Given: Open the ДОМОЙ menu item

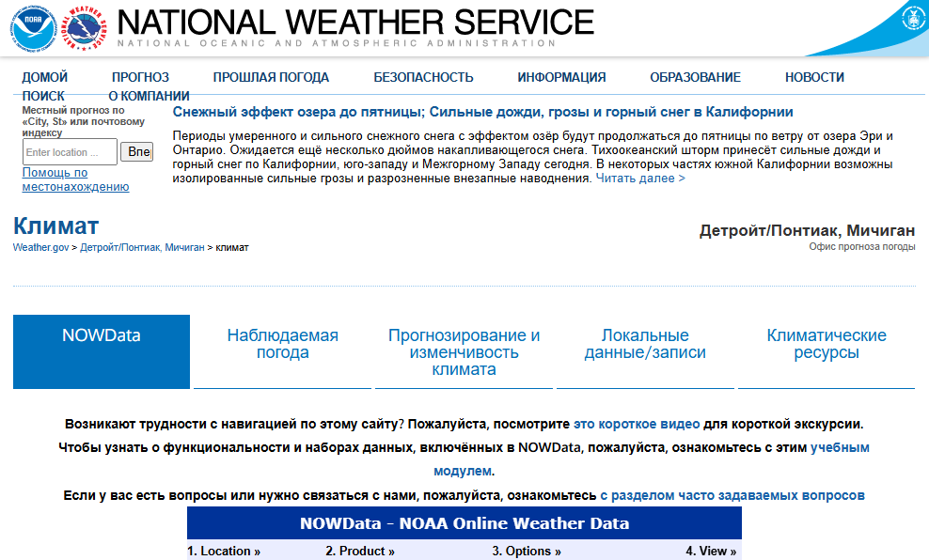Looking at the screenshot, I should [x=45, y=77].
